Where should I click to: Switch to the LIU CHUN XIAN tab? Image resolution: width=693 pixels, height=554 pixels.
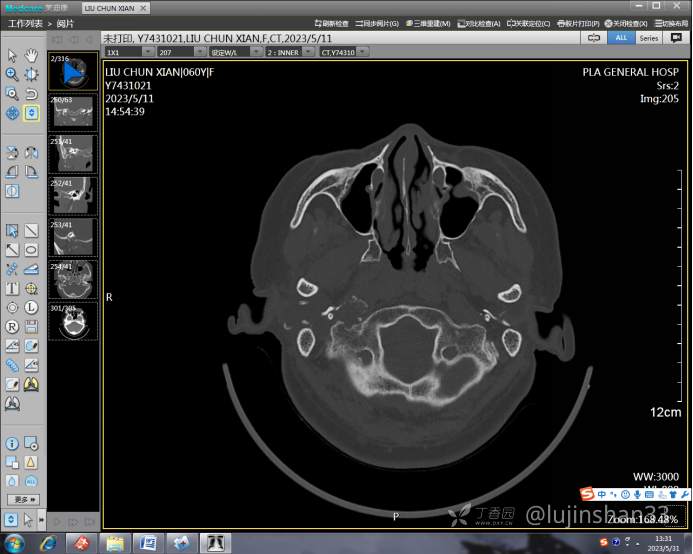[x=111, y=7]
